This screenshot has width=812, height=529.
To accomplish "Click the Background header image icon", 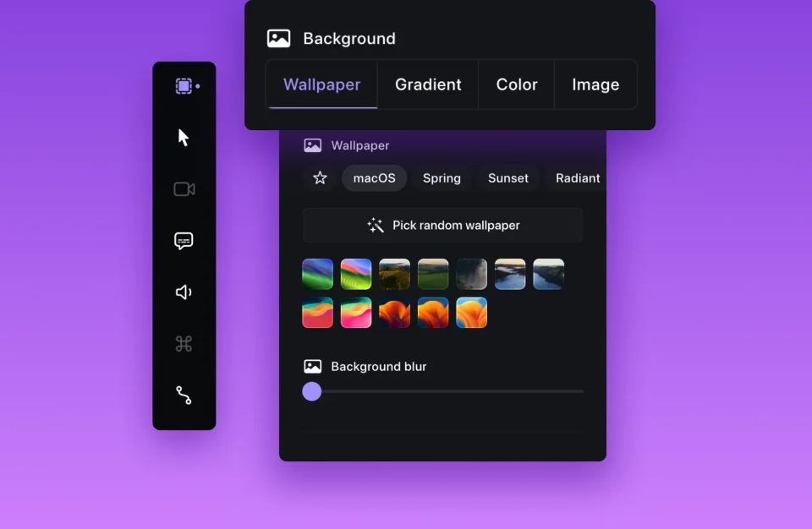I will 278,38.
